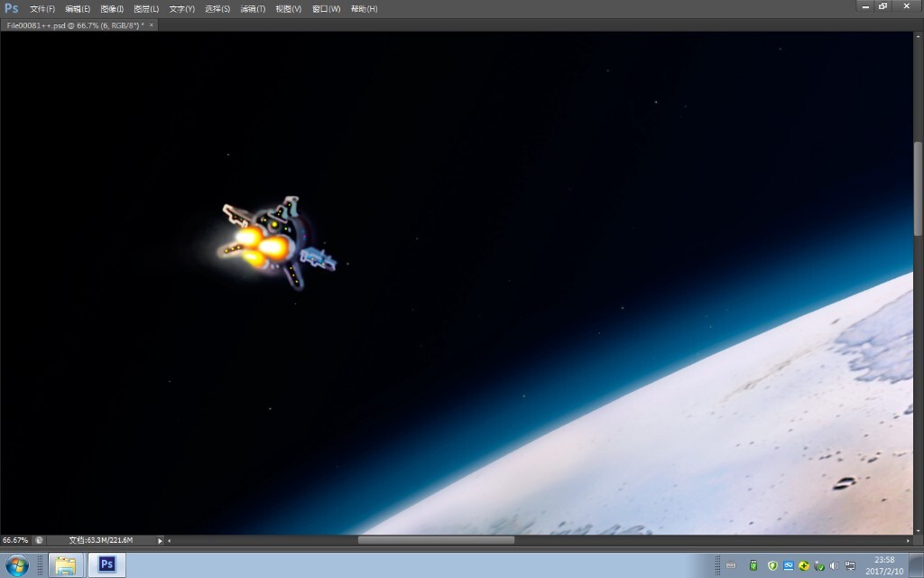The width and height of the screenshot is (924, 578).
Task: Open the volume control from the tray
Action: point(835,565)
